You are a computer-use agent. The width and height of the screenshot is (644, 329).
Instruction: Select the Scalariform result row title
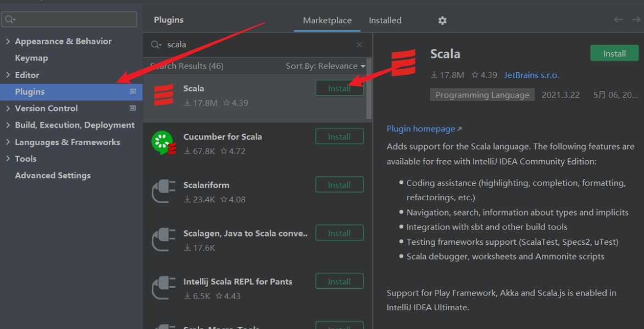click(206, 185)
